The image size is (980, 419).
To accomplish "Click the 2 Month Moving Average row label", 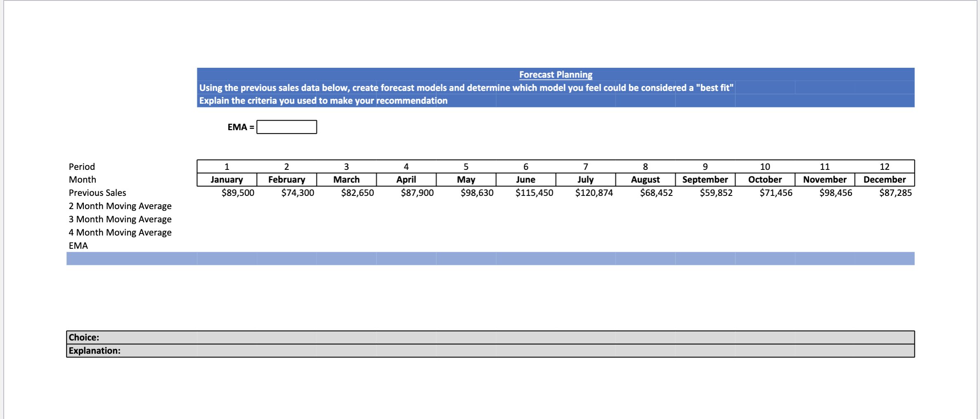I will (120, 206).
